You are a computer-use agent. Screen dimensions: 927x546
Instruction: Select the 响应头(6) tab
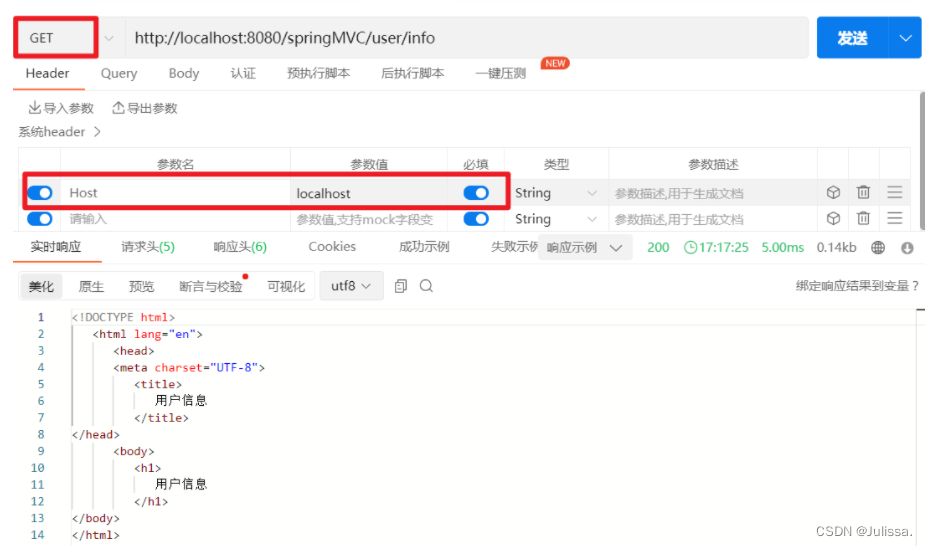click(x=240, y=246)
